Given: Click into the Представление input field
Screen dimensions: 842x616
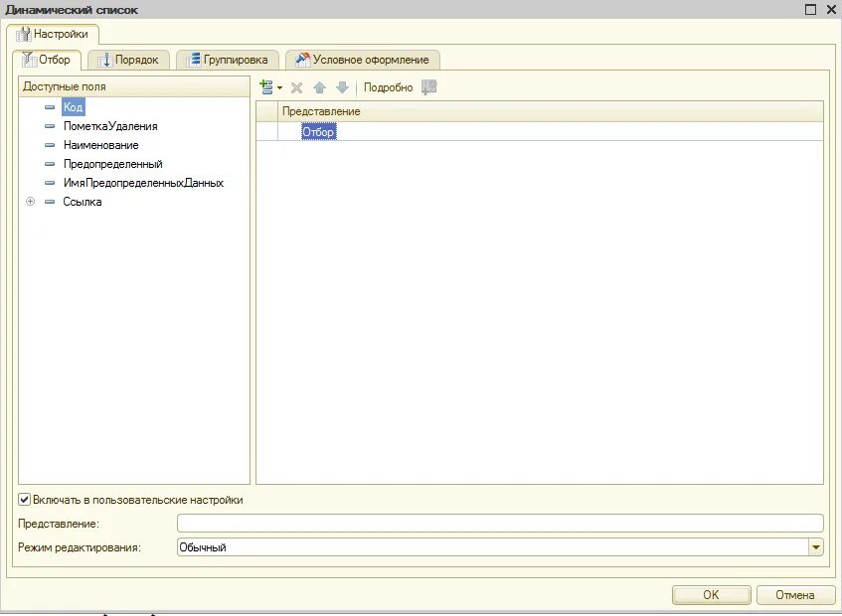Looking at the screenshot, I should tap(500, 524).
